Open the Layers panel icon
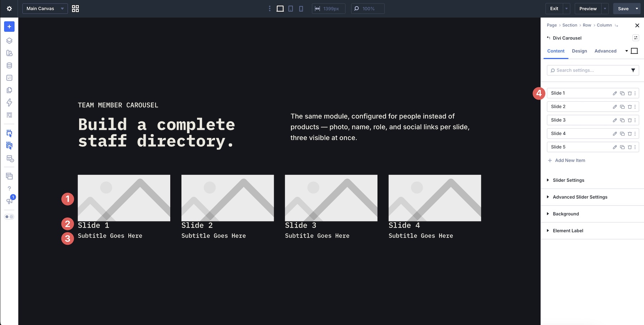Viewport: 644px width, 325px height. 9,41
